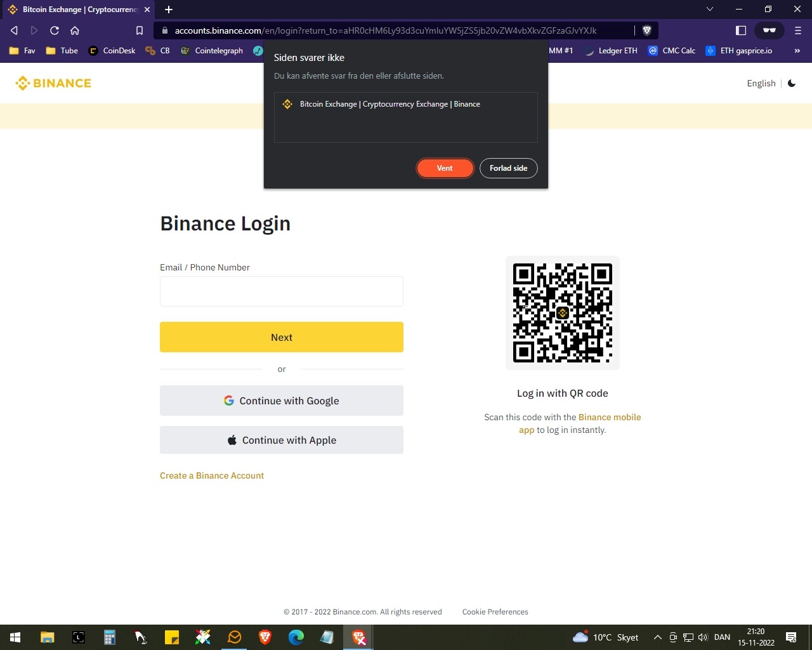
Task: Click the unresponsive page entry in dialog
Action: click(406, 104)
